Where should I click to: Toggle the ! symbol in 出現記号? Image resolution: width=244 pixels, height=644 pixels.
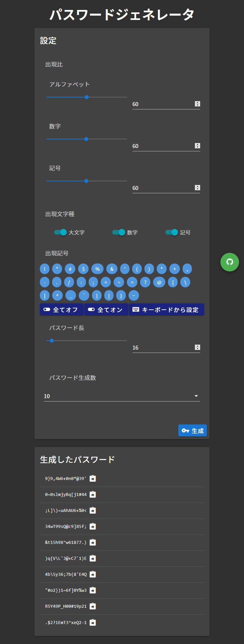(44, 269)
